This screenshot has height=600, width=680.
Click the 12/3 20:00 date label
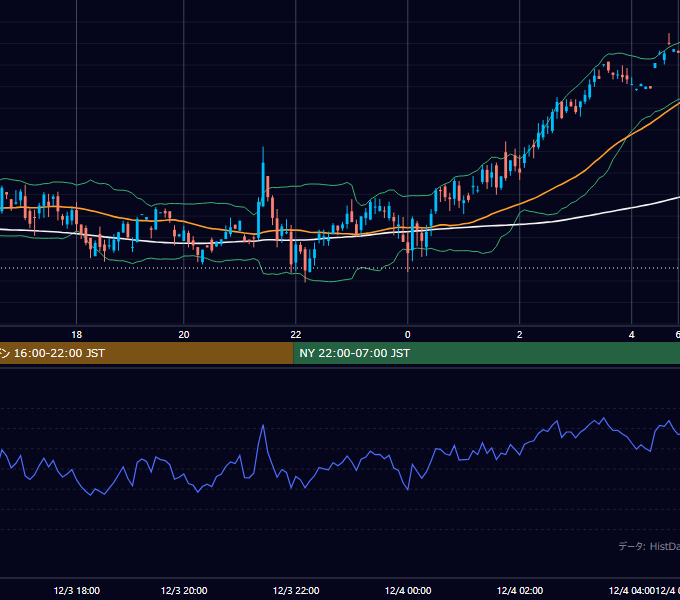(x=184, y=590)
